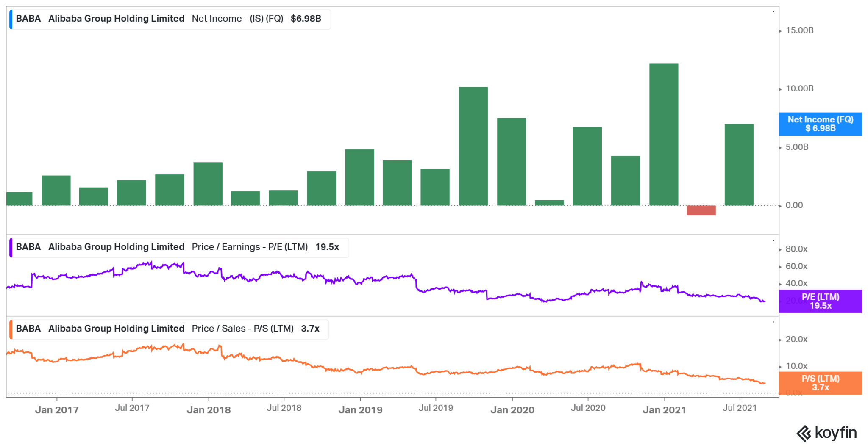Click 'Price / Earnings - P/E (LTM)' legend text
This screenshot has height=448, width=868.
click(250, 247)
